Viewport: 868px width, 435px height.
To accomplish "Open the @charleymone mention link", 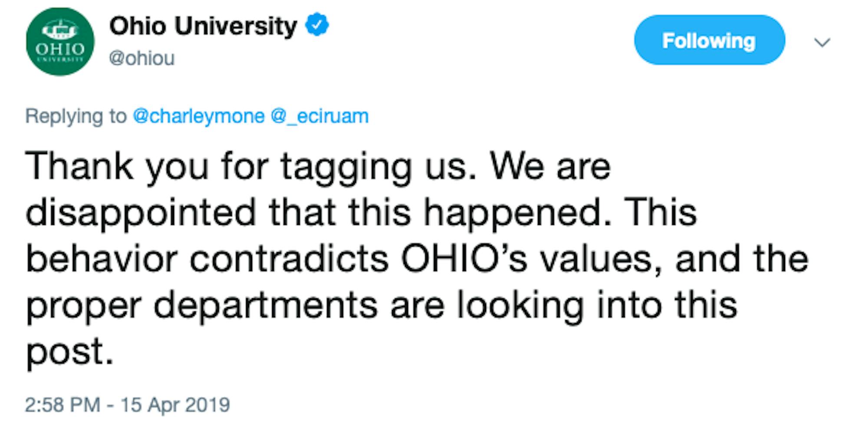I will pos(198,116).
